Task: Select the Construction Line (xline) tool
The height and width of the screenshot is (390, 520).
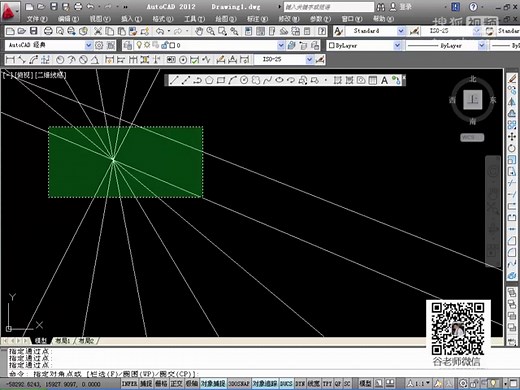Action: coord(186,80)
